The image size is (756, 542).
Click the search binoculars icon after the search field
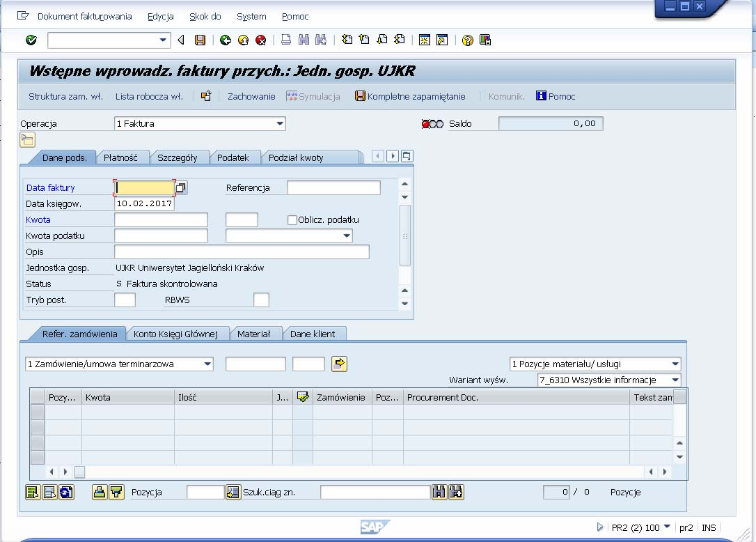(439, 493)
